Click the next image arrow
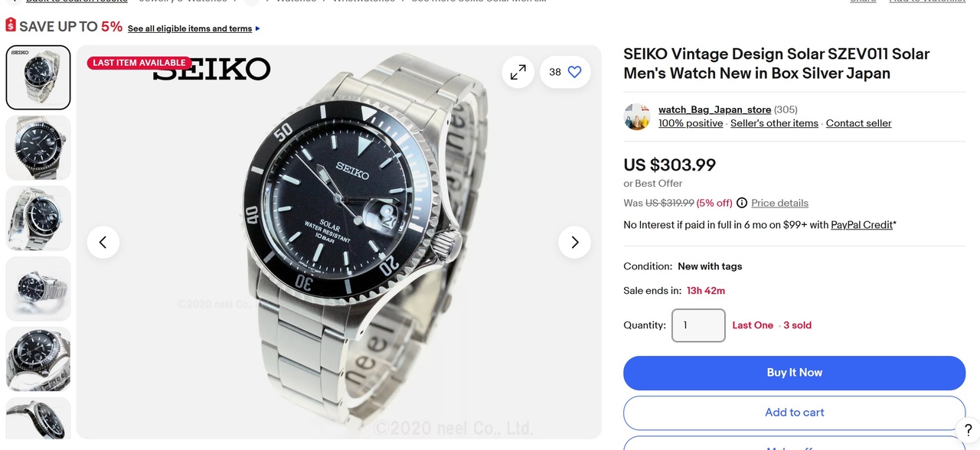Image resolution: width=980 pixels, height=450 pixels. (x=574, y=243)
